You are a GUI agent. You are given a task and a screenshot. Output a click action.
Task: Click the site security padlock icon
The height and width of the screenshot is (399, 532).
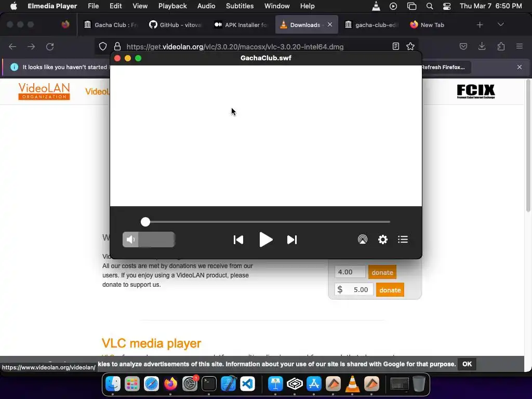117,46
